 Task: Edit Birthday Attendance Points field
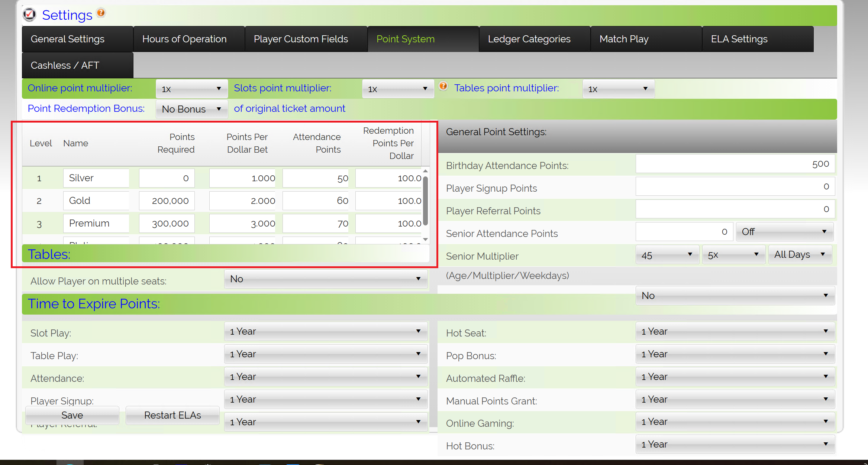735,164
